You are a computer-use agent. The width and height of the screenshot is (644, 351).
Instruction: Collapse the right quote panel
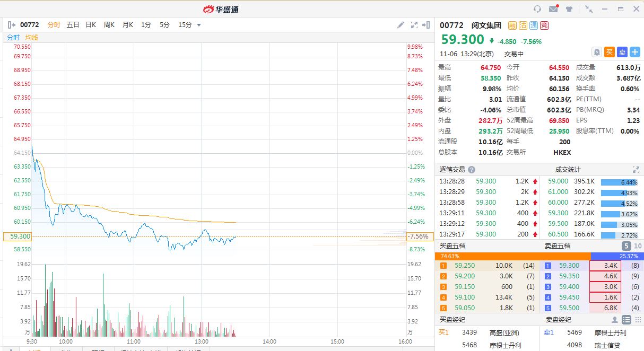coord(427,25)
